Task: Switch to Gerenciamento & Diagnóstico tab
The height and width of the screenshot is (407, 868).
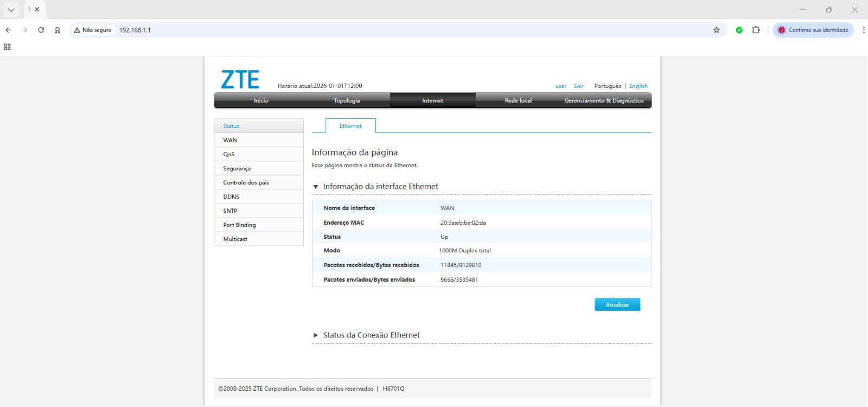Action: [x=604, y=100]
